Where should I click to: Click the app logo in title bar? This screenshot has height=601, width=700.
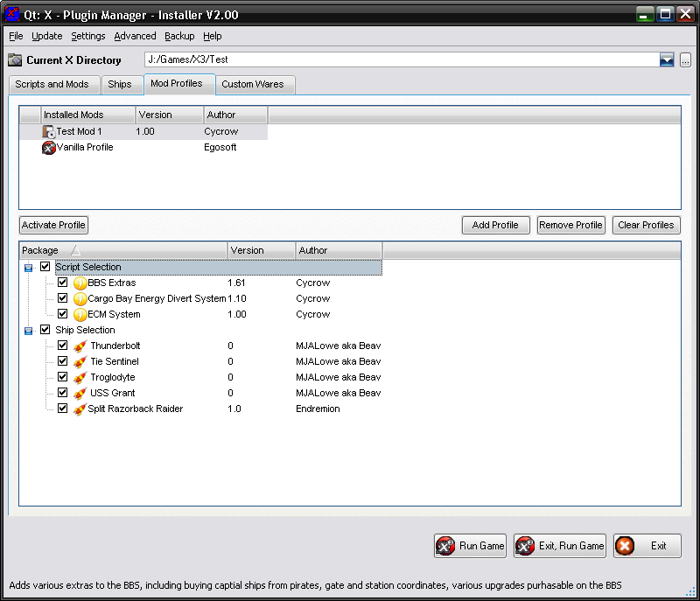[x=12, y=14]
